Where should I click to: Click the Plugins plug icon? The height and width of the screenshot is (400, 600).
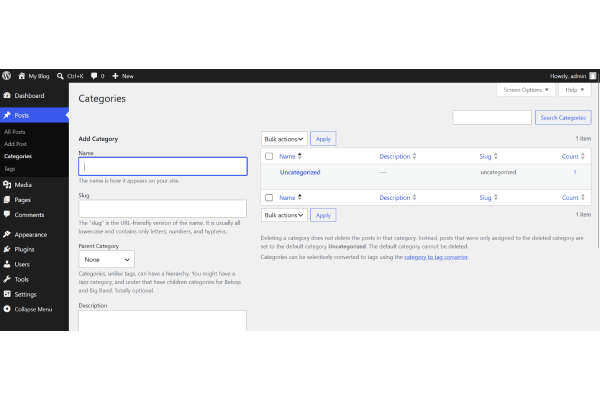[7, 249]
